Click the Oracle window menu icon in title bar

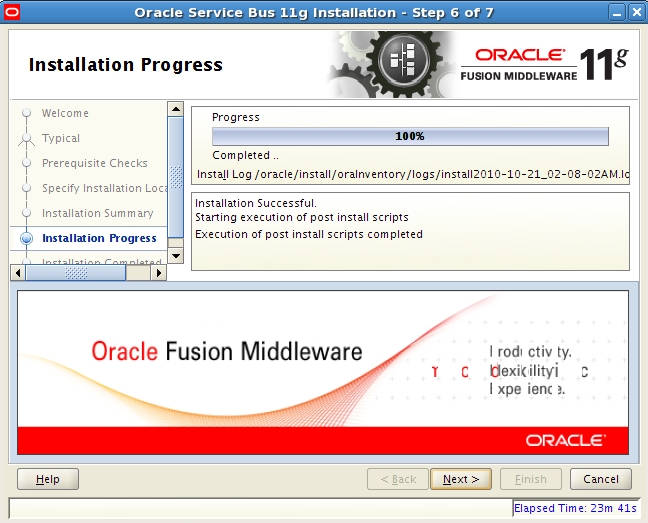click(x=11, y=12)
